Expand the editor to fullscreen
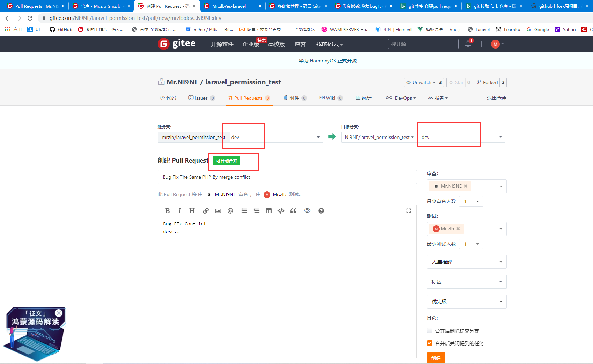Image resolution: width=593 pixels, height=364 pixels. click(x=409, y=211)
